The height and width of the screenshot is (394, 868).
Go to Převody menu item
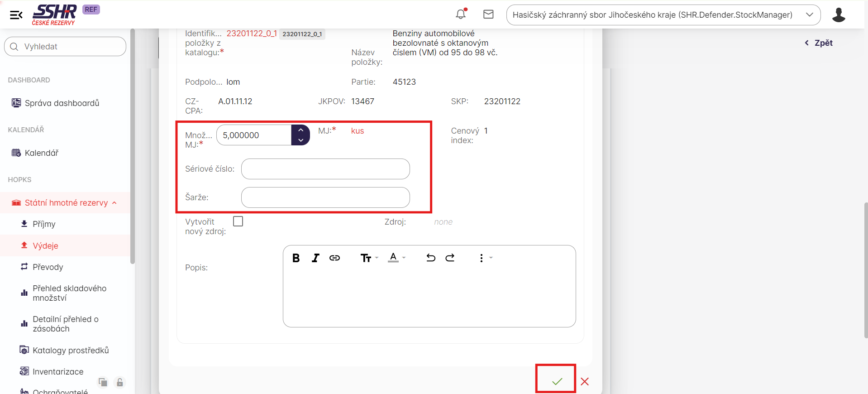click(48, 267)
